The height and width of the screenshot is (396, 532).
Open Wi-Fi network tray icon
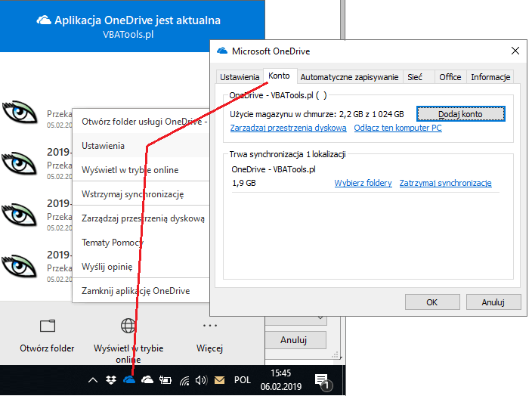coord(184,380)
